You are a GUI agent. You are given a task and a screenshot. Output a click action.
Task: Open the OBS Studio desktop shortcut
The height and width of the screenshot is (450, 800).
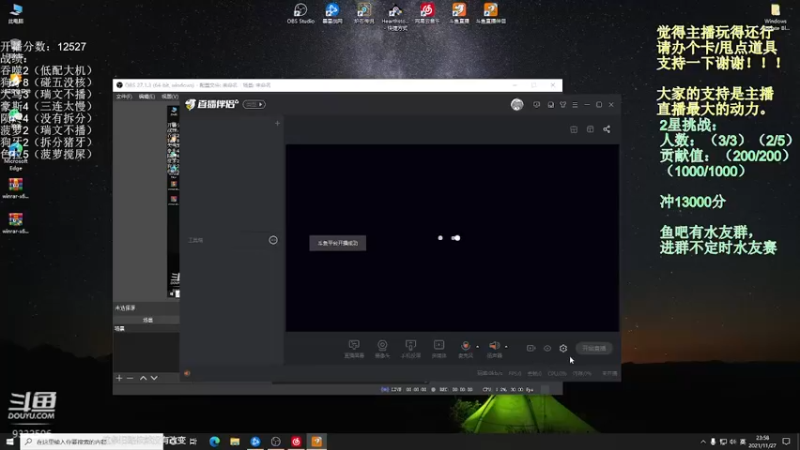coord(301,13)
